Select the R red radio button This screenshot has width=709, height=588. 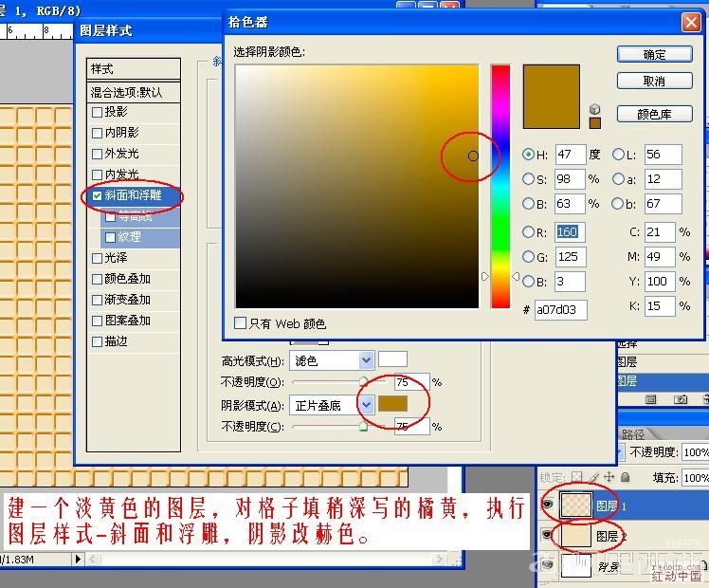coord(528,232)
